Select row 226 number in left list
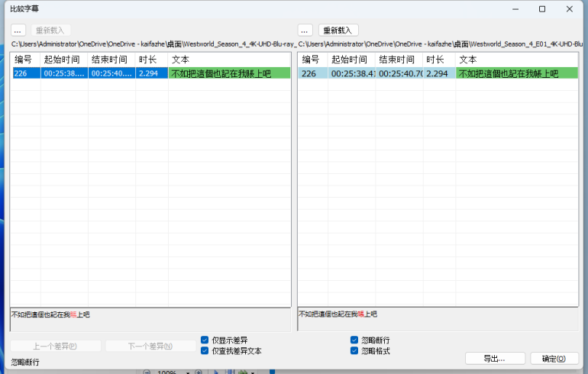The width and height of the screenshot is (588, 374). [26, 73]
